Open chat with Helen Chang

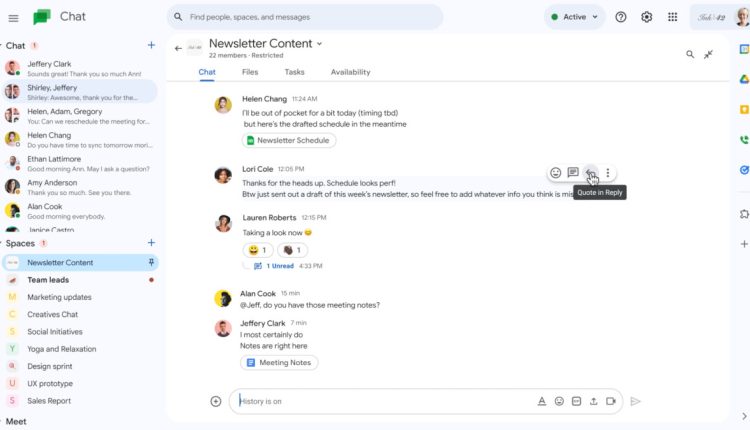point(80,140)
